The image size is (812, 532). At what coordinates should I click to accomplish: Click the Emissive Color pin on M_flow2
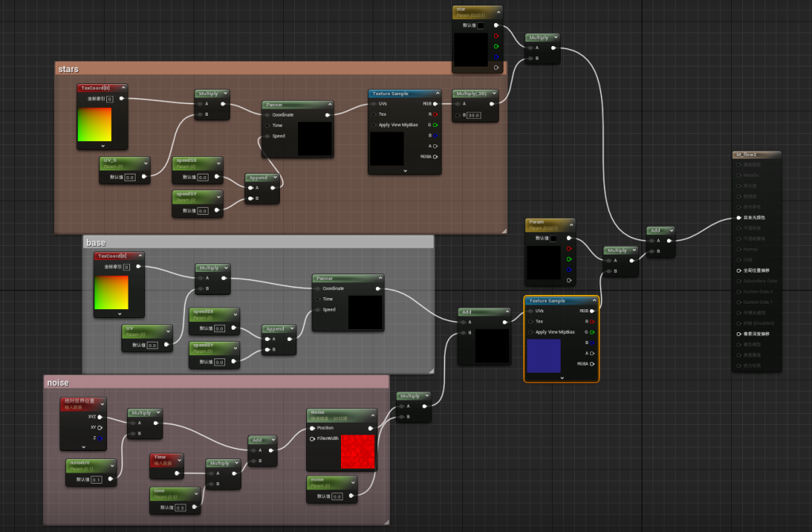coord(738,216)
